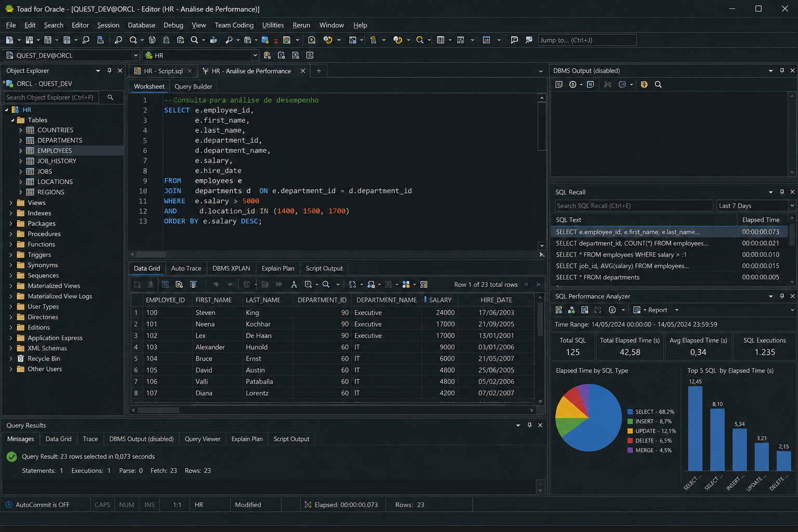The image size is (798, 532).
Task: Click the orange magnifier icon in main toolbar
Action: [420, 40]
